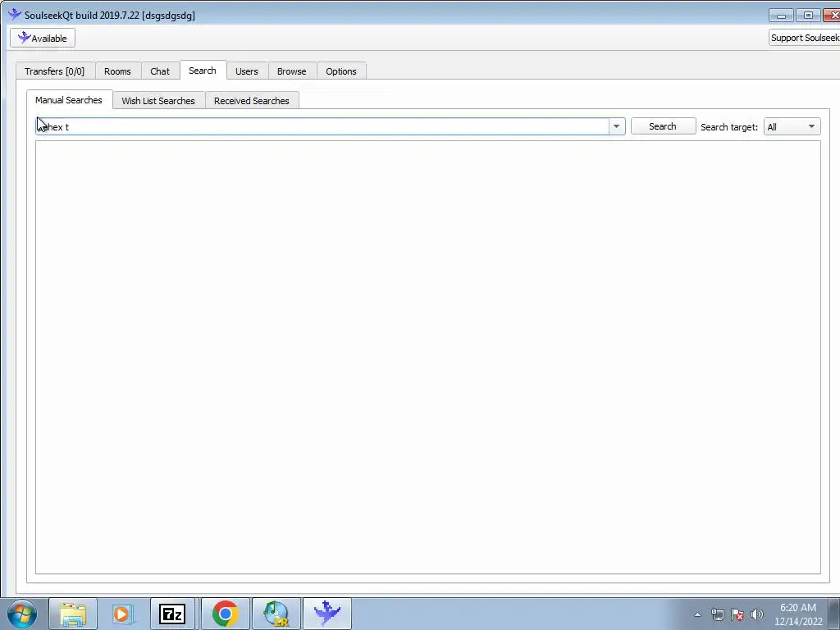Switch to the Rooms tab
Viewport: 840px width, 630px height.
tap(117, 71)
